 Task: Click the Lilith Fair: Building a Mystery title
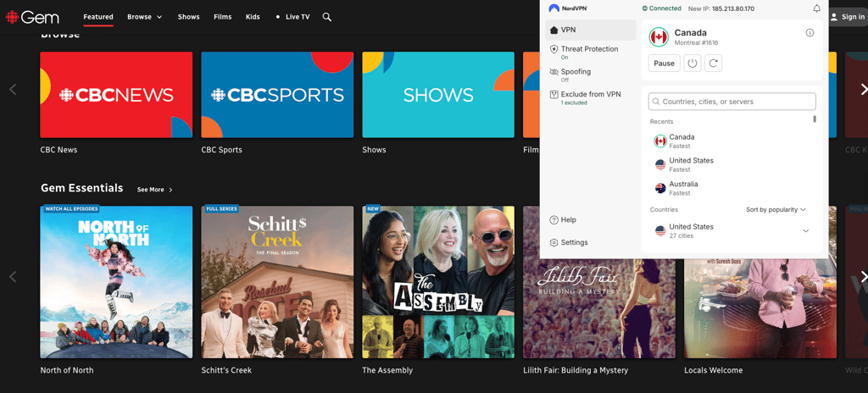pos(576,370)
